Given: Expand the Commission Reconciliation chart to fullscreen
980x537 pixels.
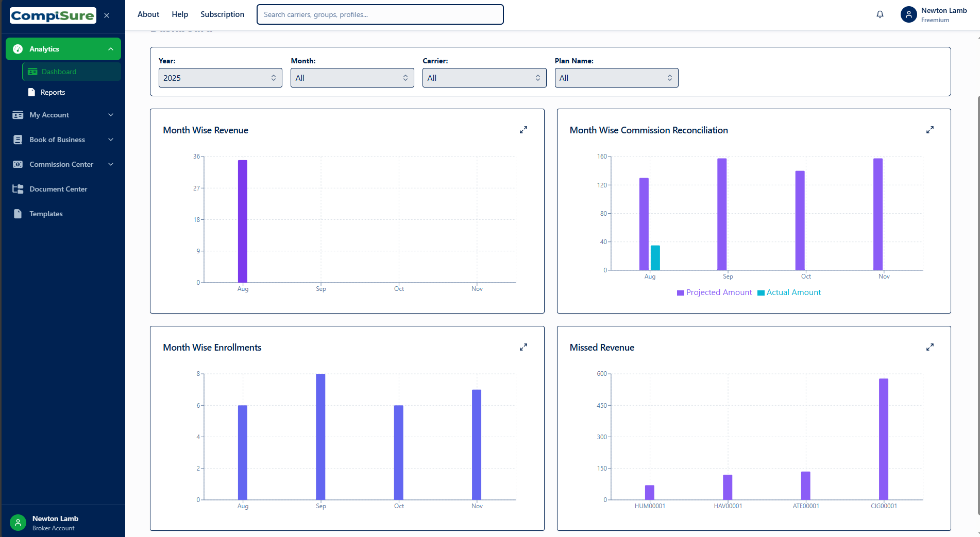Looking at the screenshot, I should (930, 130).
